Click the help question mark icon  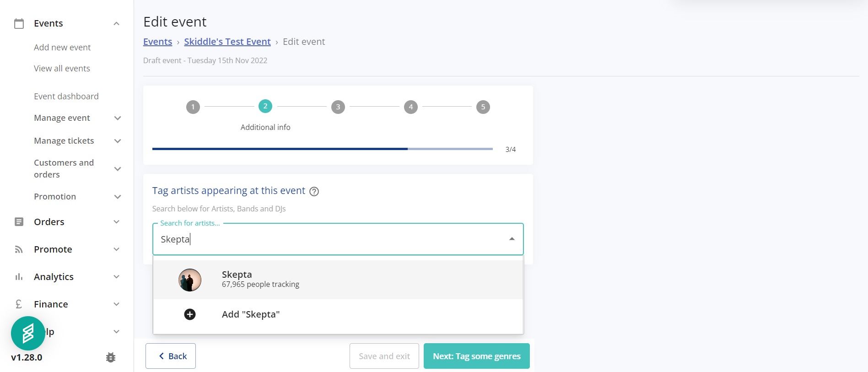(x=314, y=191)
